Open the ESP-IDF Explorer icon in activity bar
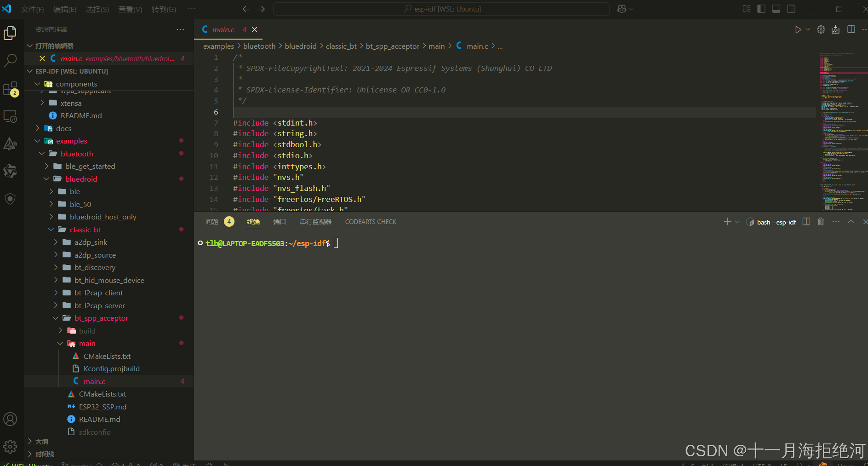Image resolution: width=868 pixels, height=466 pixels. click(10, 144)
